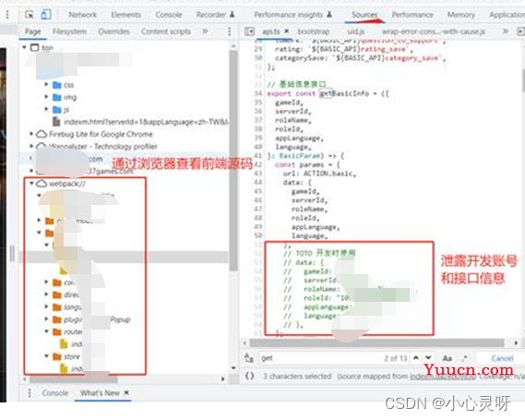The image size is (525, 420).
Task: Select the img folder icon
Action: point(57,97)
